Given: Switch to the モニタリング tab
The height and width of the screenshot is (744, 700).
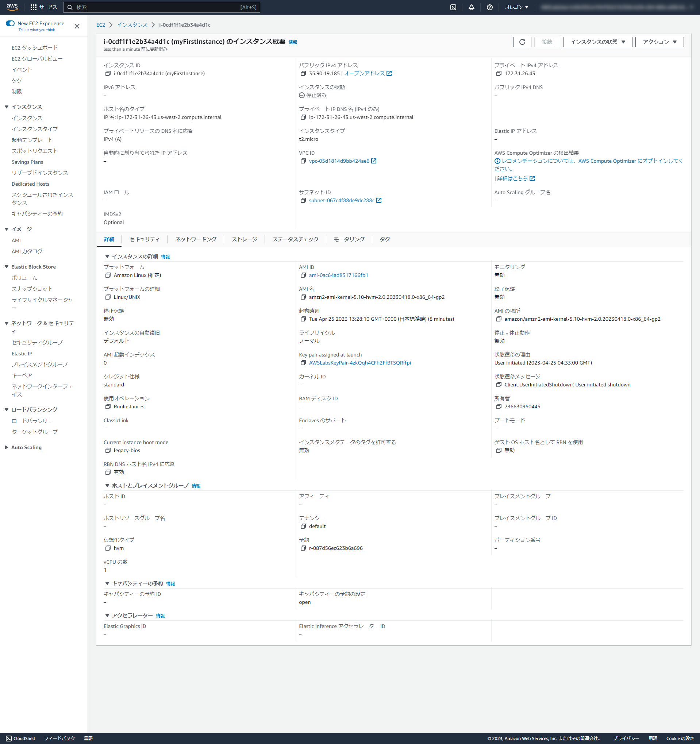Looking at the screenshot, I should tap(348, 239).
